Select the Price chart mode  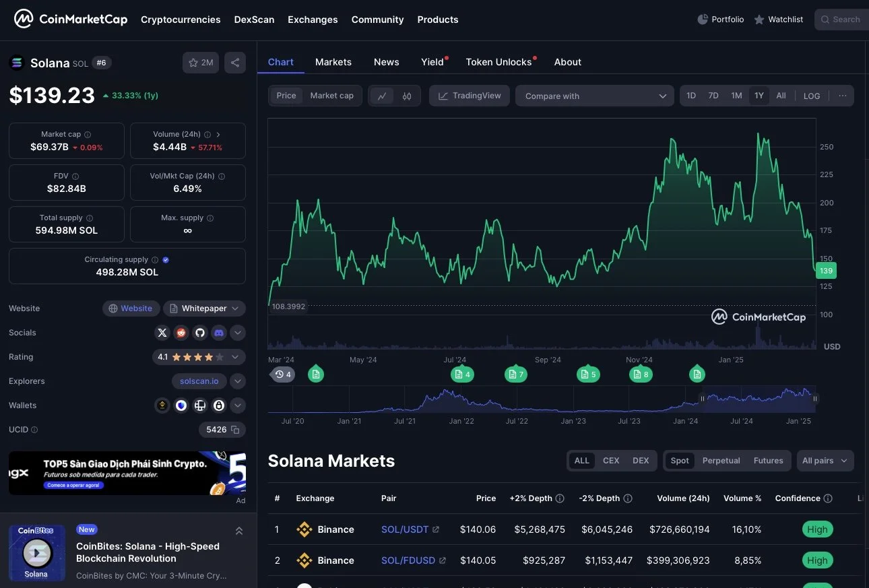[x=286, y=96]
